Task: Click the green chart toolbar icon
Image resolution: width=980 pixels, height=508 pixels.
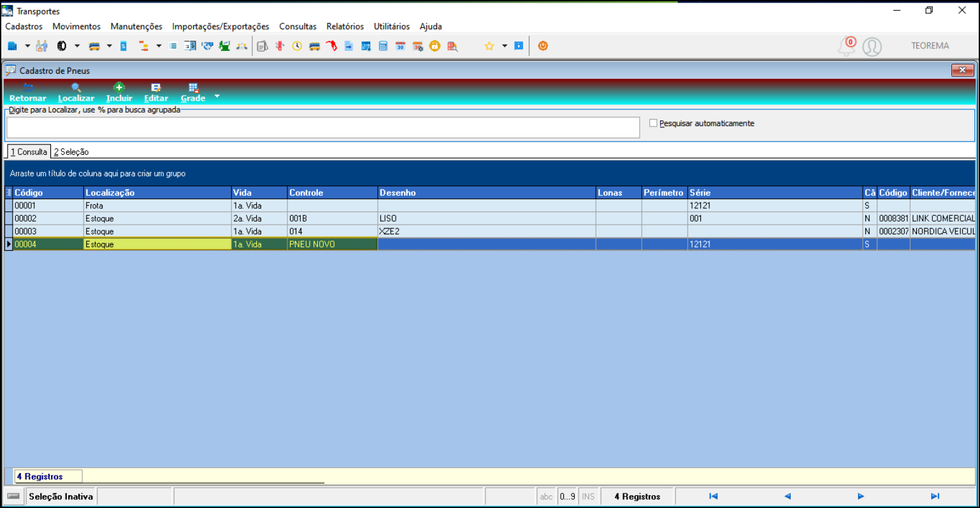Action: point(224,46)
